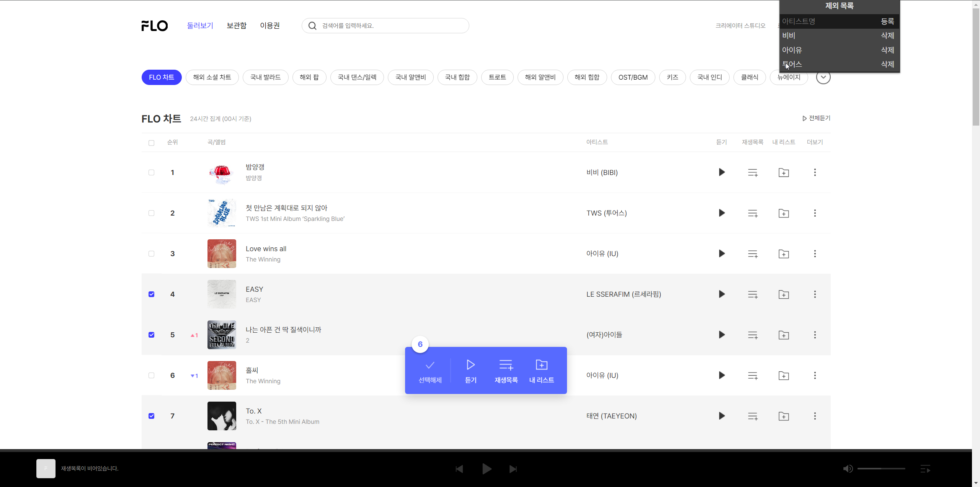Open the playlist queue icon in player bar
This screenshot has width=980, height=487.
point(925,469)
